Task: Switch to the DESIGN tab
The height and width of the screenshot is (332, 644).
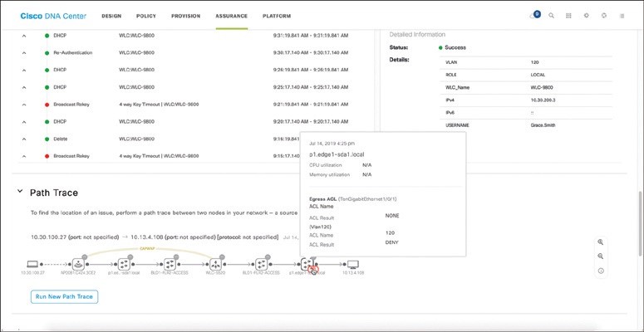Action: coord(111,16)
